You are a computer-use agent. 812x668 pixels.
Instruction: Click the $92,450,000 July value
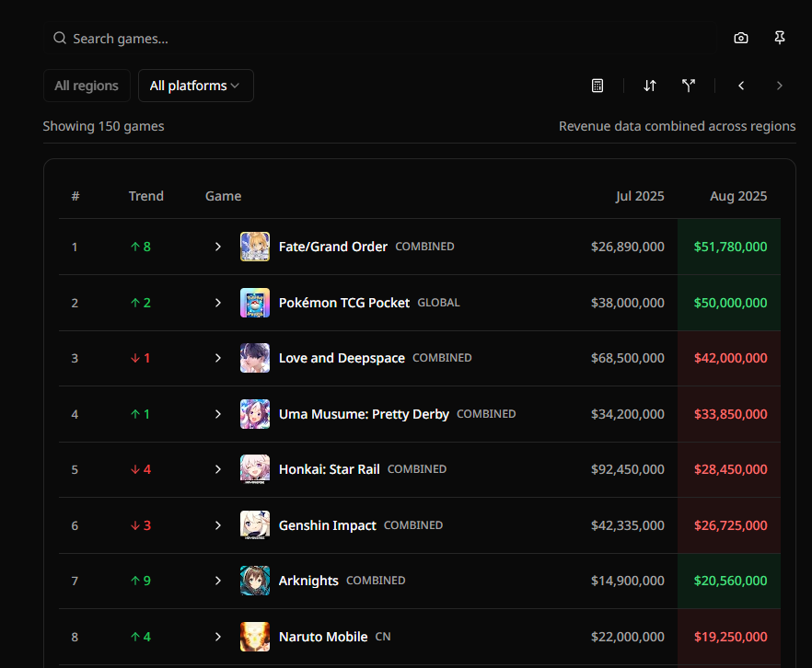628,469
